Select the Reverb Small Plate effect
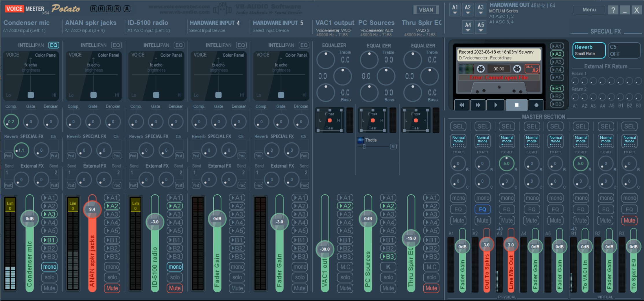 pyautogui.click(x=588, y=50)
